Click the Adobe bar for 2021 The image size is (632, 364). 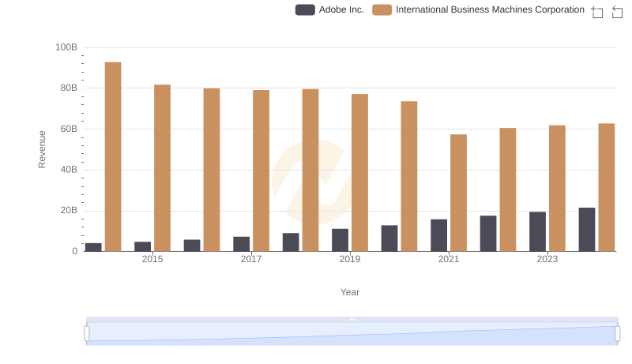pyautogui.click(x=438, y=235)
